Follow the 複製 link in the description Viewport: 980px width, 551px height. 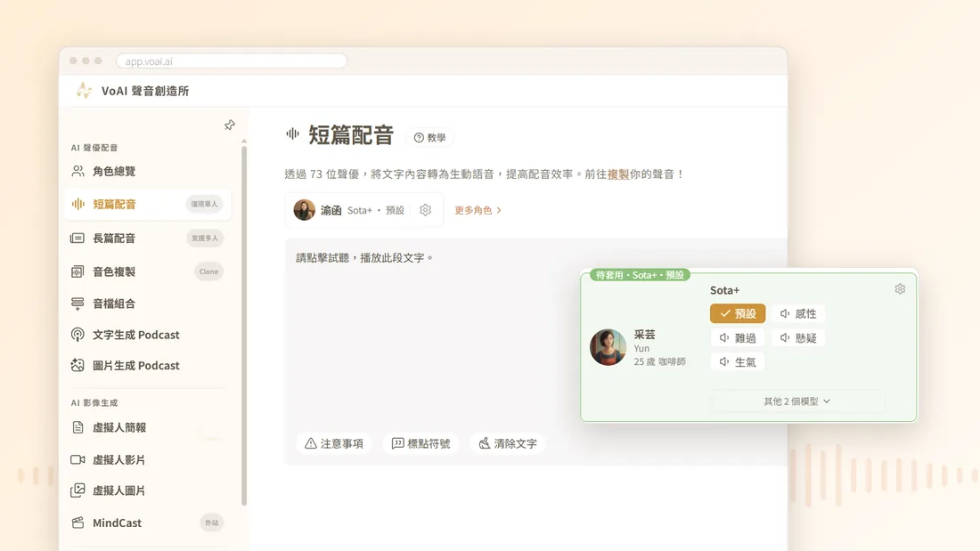tap(618, 174)
